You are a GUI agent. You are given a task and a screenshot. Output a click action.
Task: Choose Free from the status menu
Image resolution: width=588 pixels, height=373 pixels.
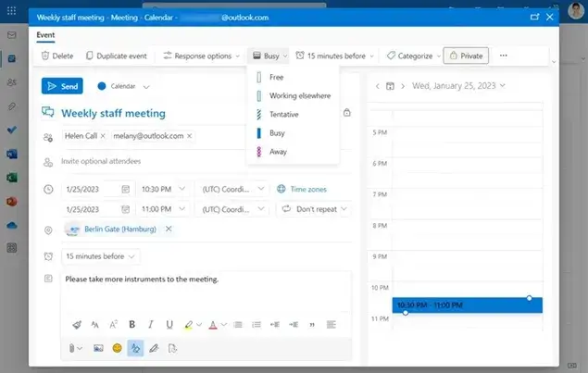(x=293, y=77)
